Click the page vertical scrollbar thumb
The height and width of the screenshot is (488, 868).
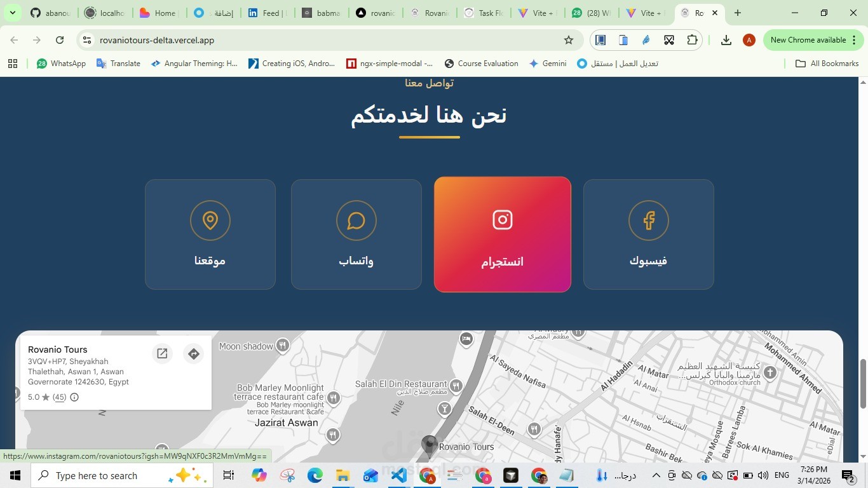pyautogui.click(x=863, y=384)
